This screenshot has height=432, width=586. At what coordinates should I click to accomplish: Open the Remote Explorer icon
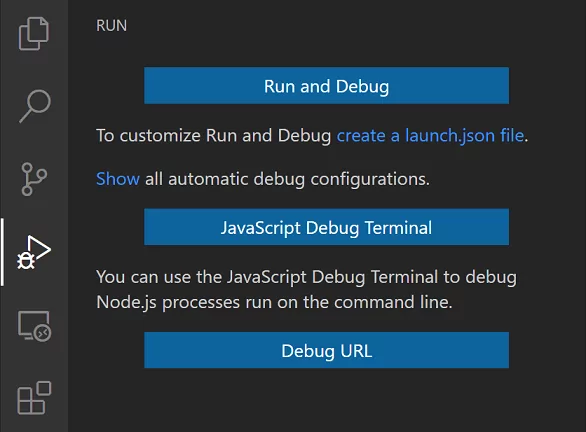pyautogui.click(x=34, y=326)
